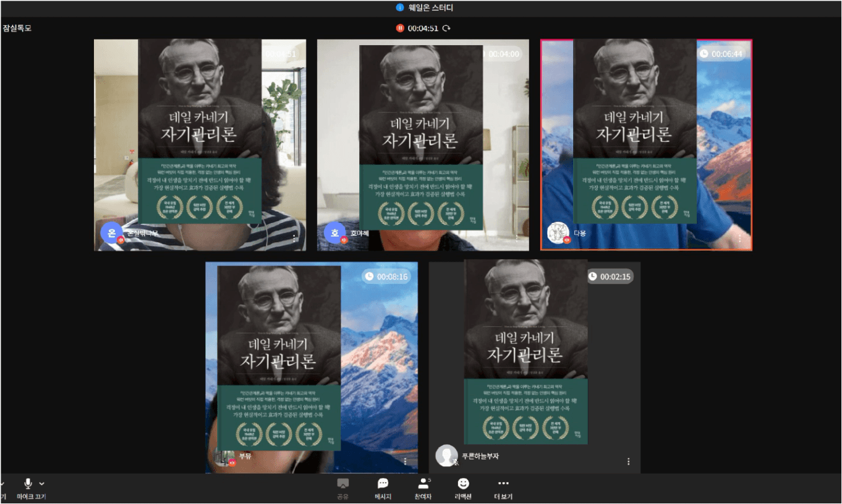Click the info icon beside 웨일온 스터디
Image resolution: width=842 pixels, height=504 pixels.
click(399, 8)
